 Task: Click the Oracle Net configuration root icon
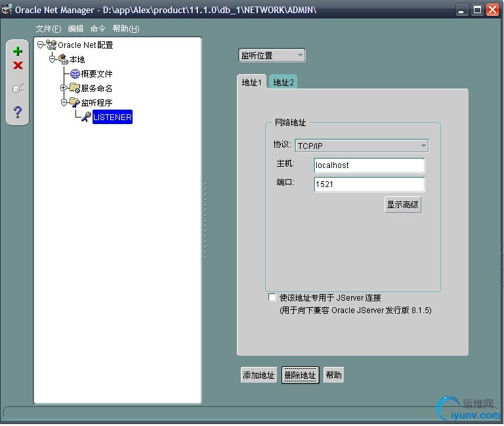coord(51,45)
